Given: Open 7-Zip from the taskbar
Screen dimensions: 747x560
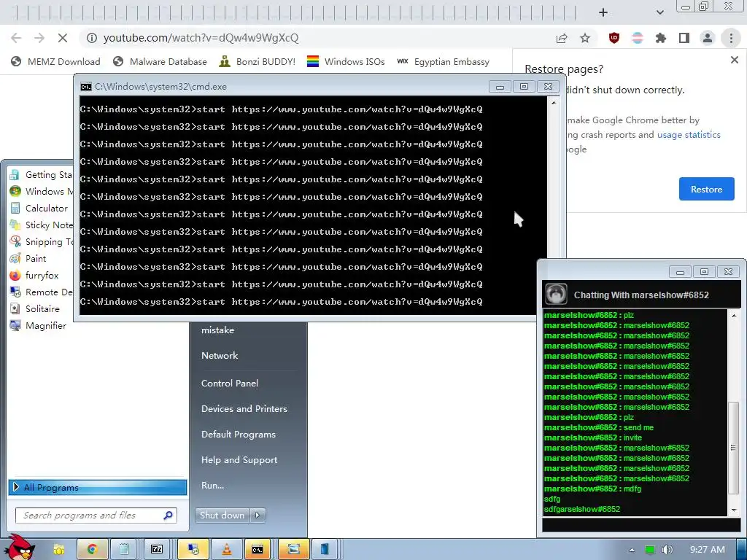Looking at the screenshot, I should pos(157,550).
